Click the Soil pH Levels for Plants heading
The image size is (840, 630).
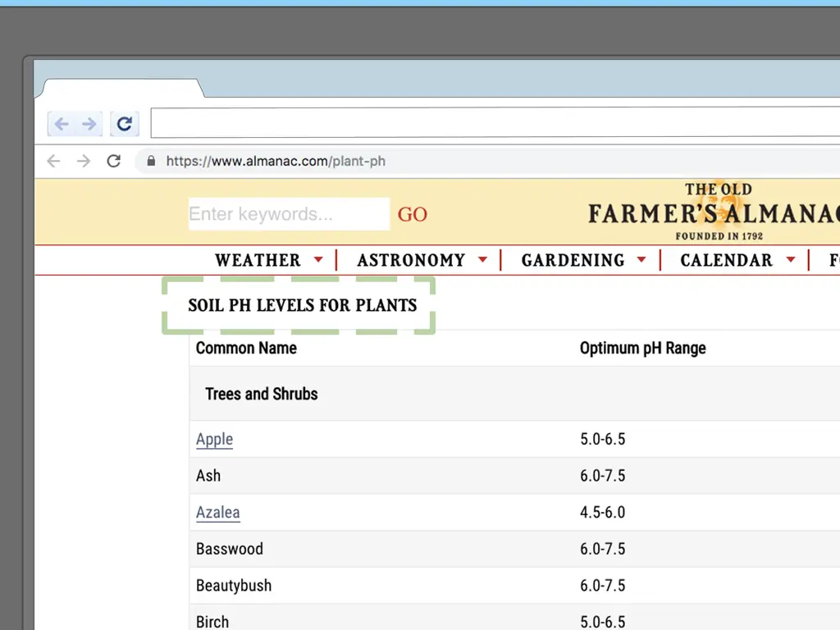tap(302, 306)
